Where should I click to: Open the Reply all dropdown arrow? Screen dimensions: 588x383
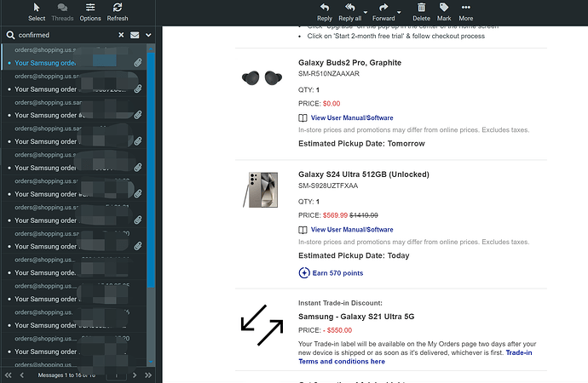tap(364, 11)
